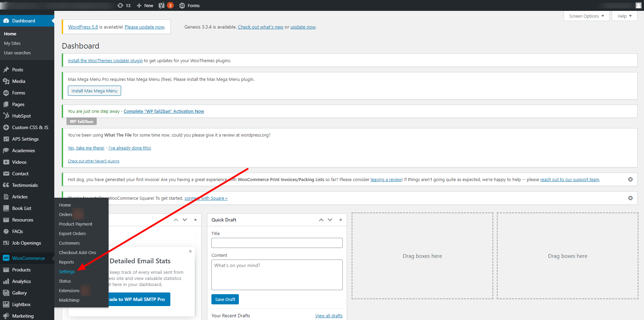This screenshot has height=320, width=644.
Task: Click the Dashboard gauge icon in sidebar
Action: [6, 21]
